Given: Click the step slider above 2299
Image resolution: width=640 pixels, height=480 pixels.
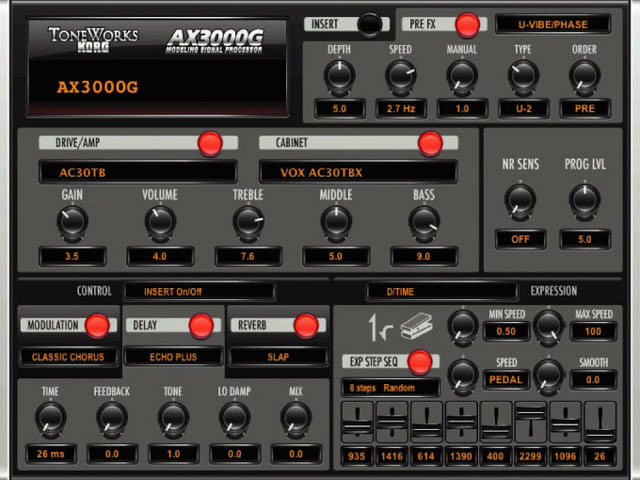Looking at the screenshot, I should coord(530,422).
